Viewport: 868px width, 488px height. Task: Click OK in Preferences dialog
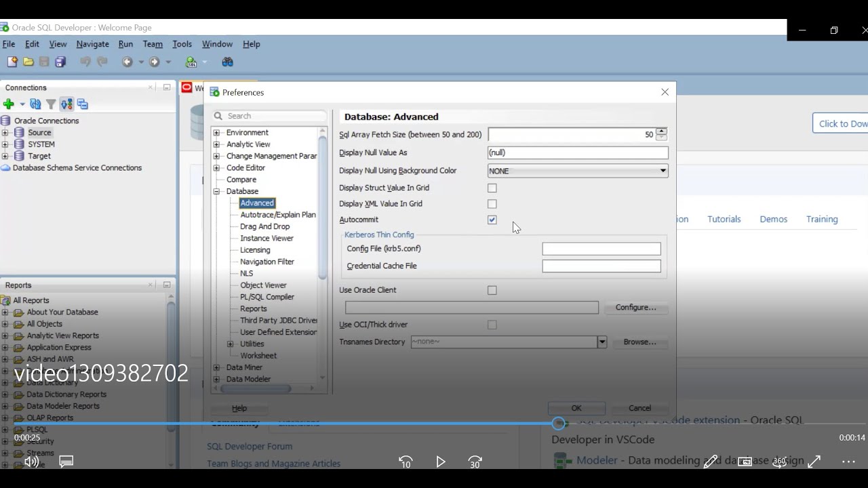[576, 408]
